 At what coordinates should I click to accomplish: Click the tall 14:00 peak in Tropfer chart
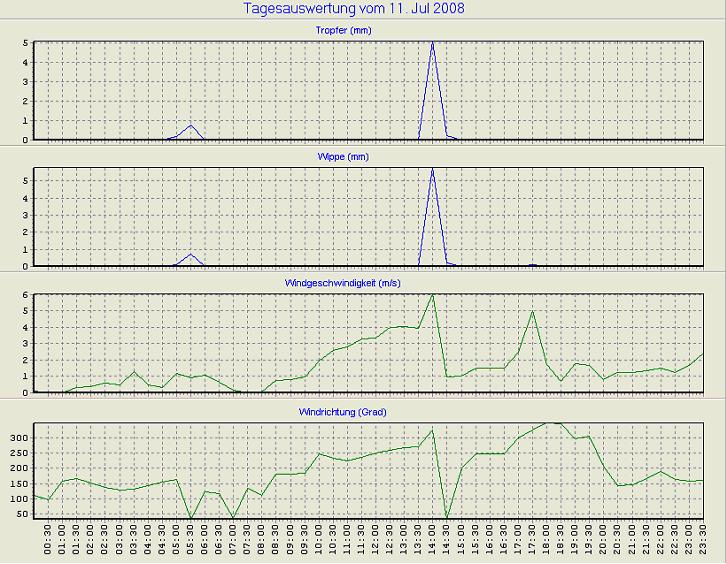(432, 43)
